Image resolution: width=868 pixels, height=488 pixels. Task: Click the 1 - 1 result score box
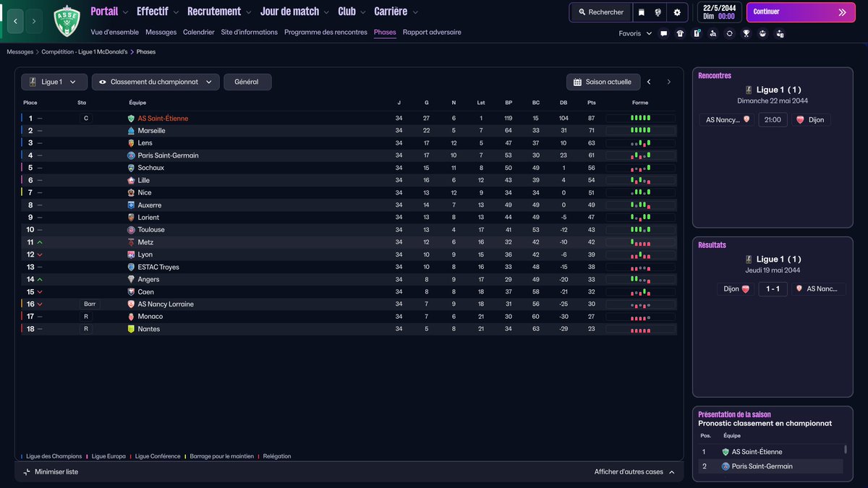773,288
